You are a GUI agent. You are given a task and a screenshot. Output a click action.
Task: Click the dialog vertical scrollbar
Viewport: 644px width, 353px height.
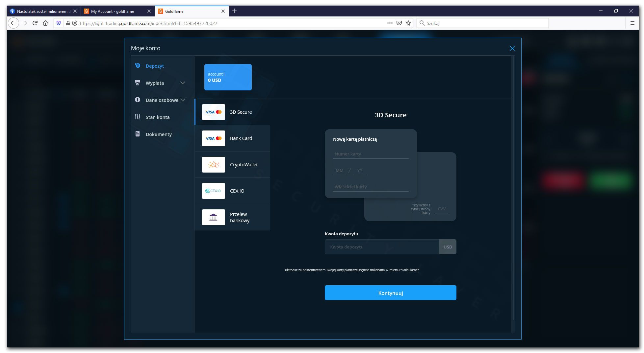coord(513,188)
